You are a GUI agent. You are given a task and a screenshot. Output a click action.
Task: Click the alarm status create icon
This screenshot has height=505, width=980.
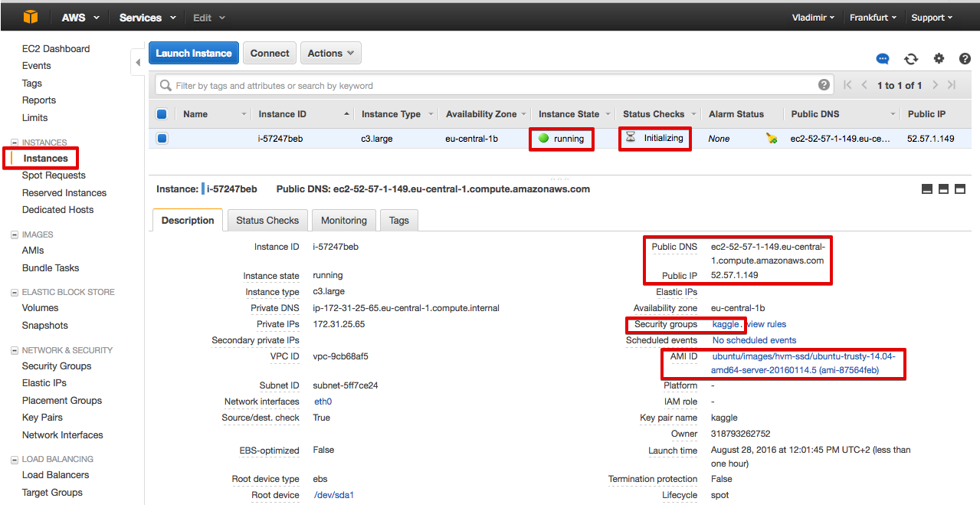[772, 139]
